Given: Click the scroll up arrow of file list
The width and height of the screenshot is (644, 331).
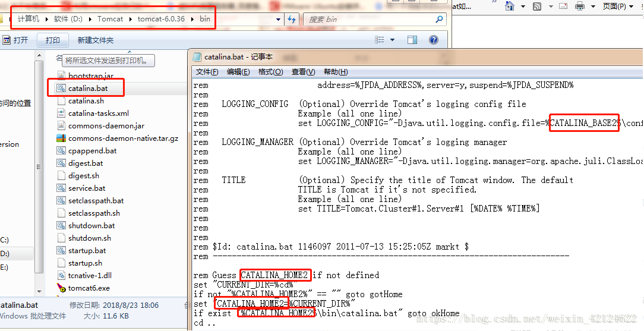Looking at the screenshot, I should [x=39, y=55].
